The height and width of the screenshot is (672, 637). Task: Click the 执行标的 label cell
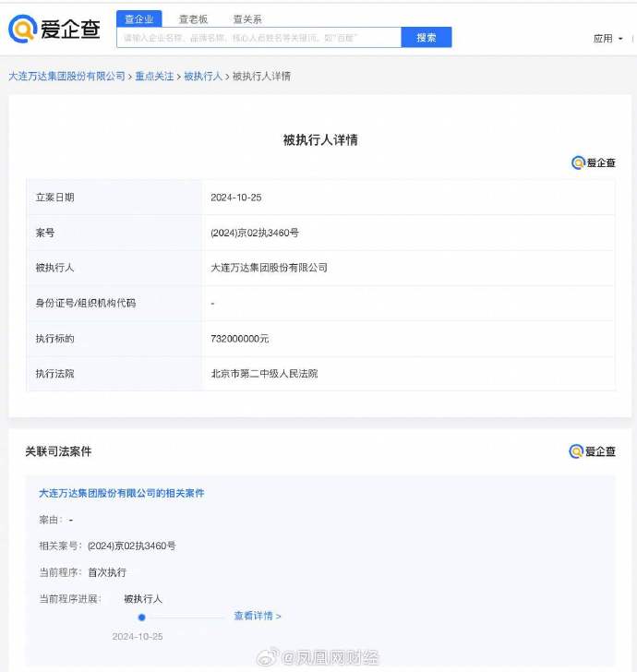tap(114, 339)
